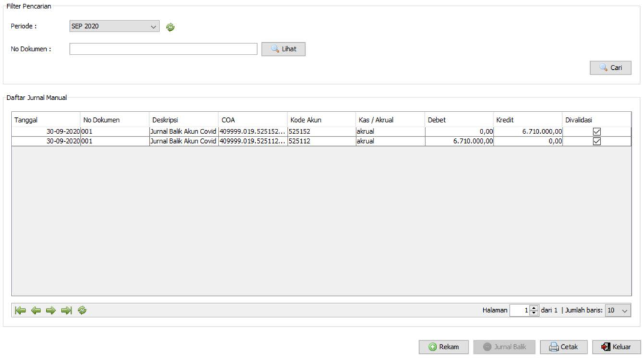Sort by the Tanggal column header
This screenshot has width=644, height=359.
45,119
